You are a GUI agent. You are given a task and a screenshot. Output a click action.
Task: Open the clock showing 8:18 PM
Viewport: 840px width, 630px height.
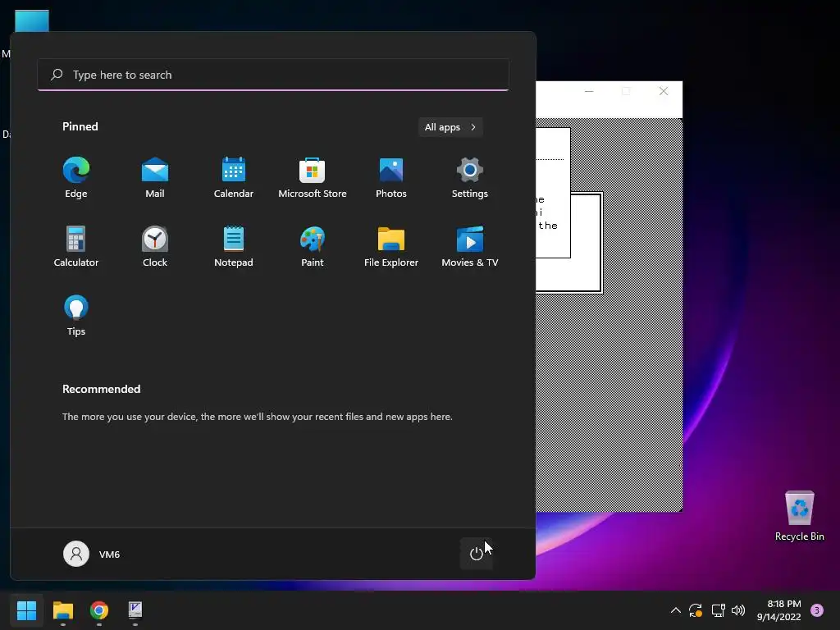point(779,610)
